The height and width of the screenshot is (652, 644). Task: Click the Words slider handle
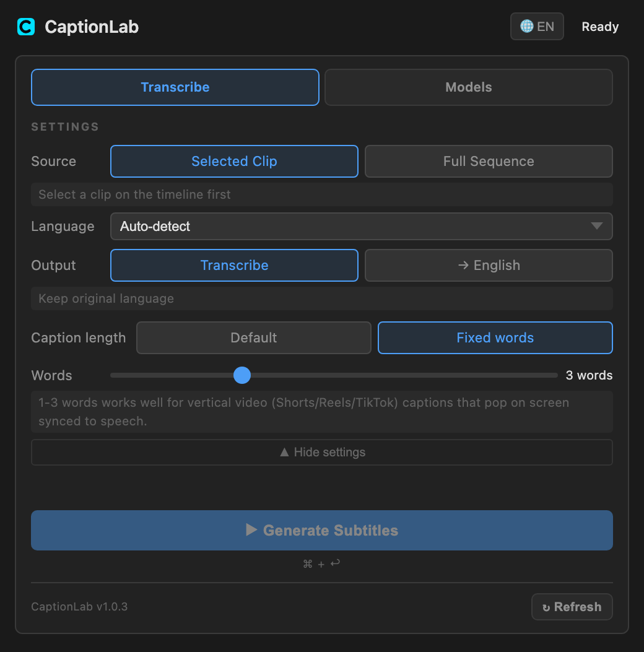coord(242,375)
